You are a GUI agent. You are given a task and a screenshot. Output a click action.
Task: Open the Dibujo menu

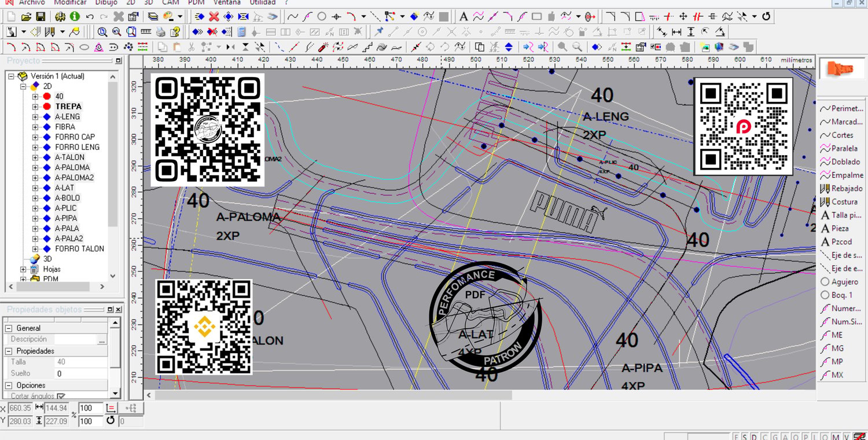106,2
